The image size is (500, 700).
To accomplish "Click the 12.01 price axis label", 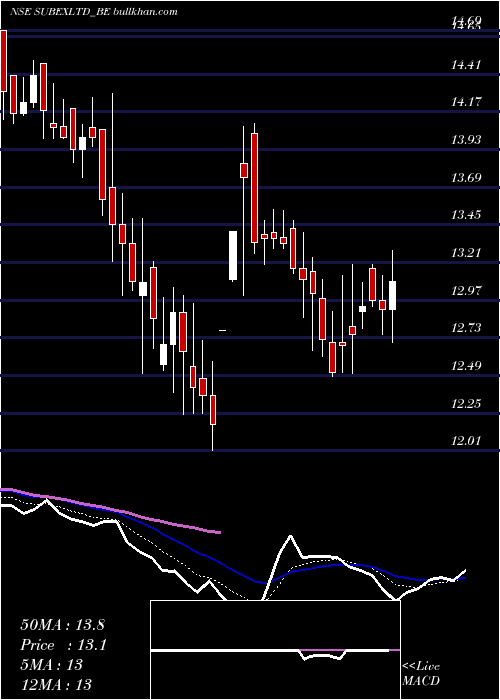I will 467,442.
